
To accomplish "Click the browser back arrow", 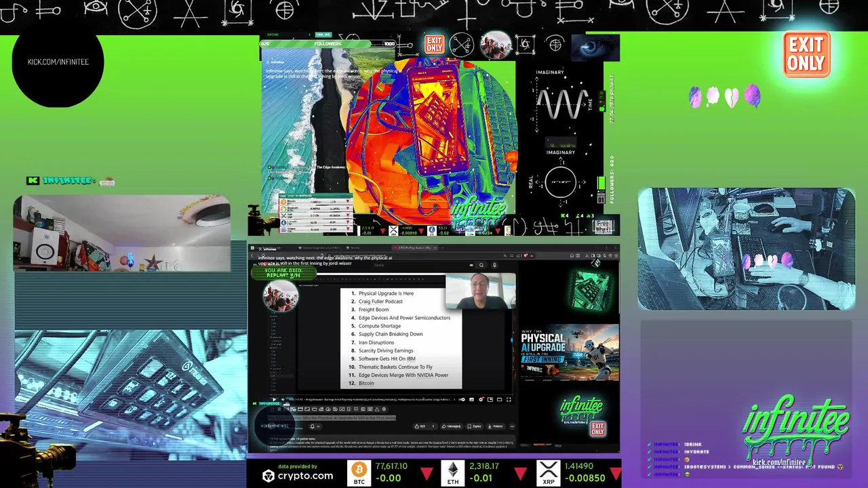I will point(252,256).
